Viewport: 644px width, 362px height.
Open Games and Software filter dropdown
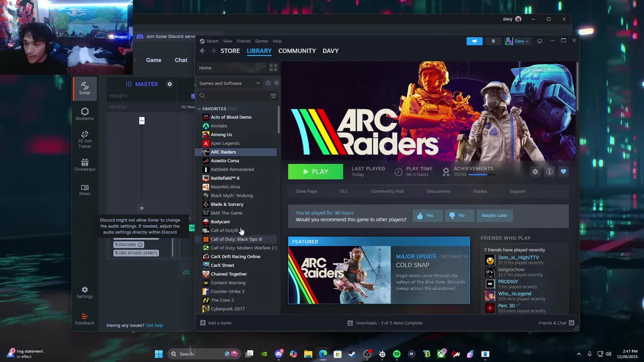click(x=229, y=83)
